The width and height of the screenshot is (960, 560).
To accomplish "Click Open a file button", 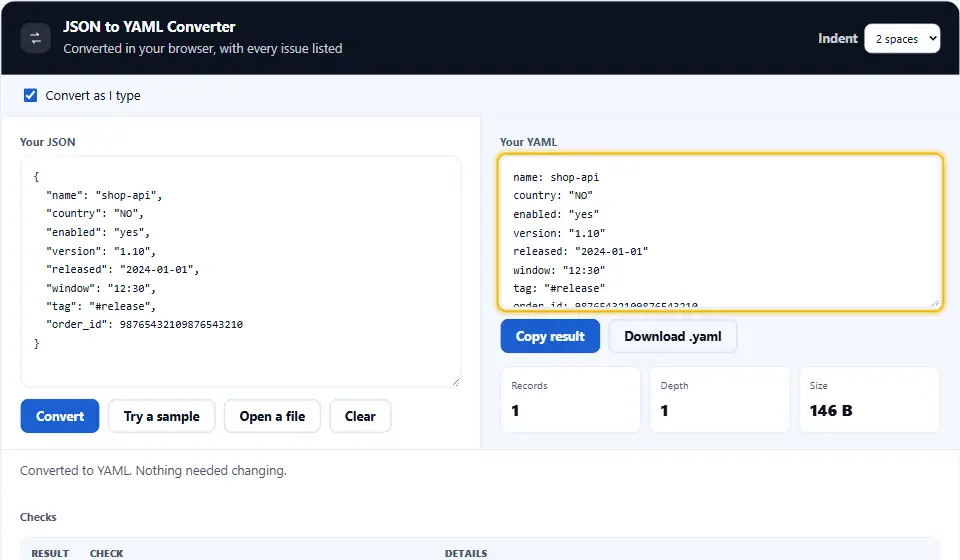I will tap(272, 416).
